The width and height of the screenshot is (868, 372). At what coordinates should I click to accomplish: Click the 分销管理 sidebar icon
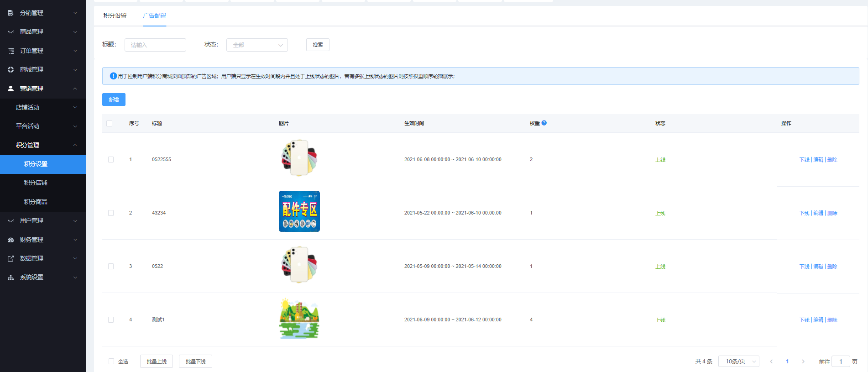point(10,13)
